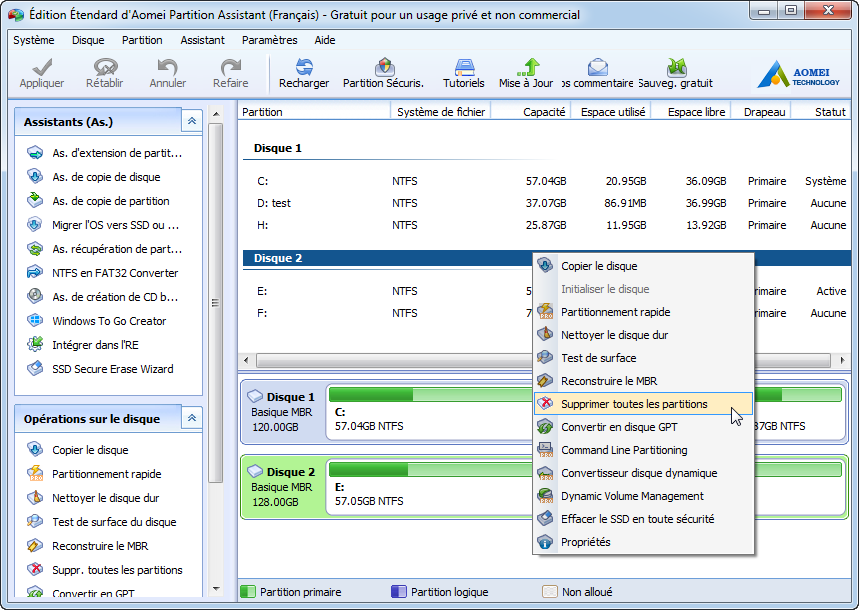Sort by the Capacité column header
The width and height of the screenshot is (859, 610).
click(531, 112)
